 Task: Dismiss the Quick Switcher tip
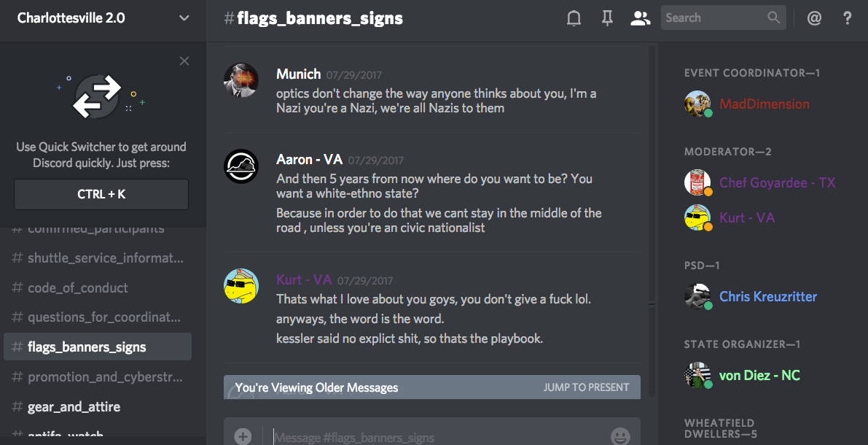[x=184, y=61]
